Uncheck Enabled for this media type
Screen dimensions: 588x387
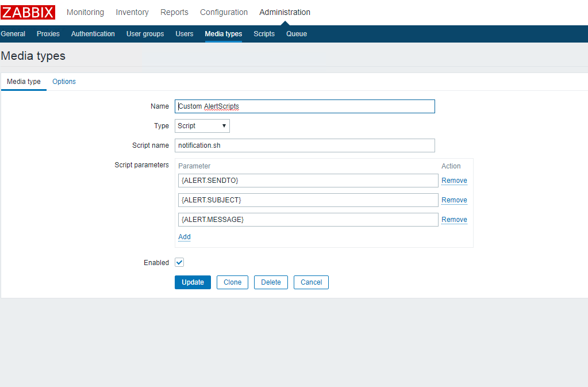179,262
